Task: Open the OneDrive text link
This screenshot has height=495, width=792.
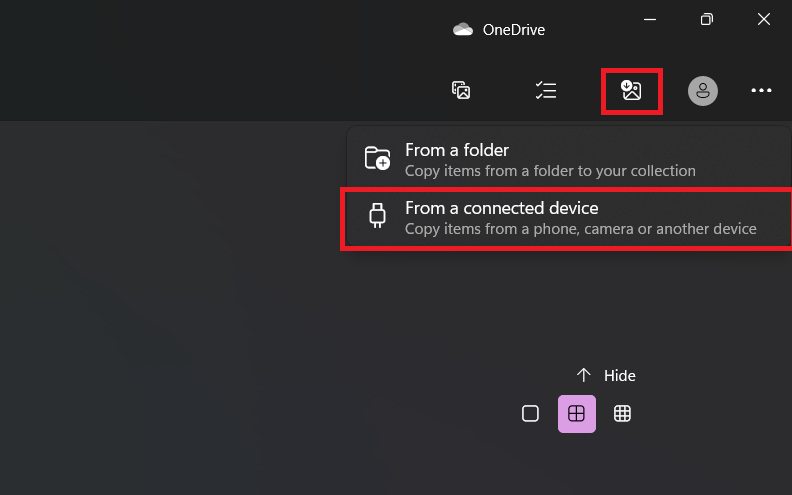Action: (x=514, y=30)
